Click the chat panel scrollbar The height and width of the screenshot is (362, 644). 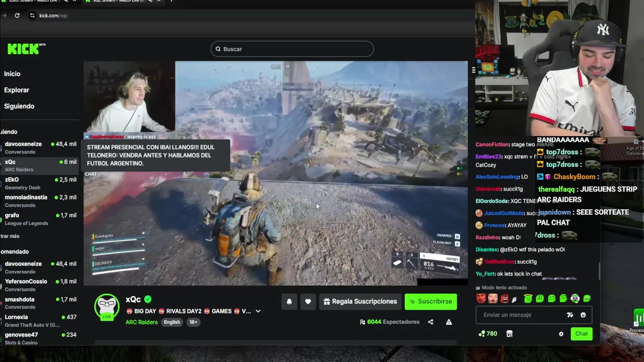click(599, 271)
